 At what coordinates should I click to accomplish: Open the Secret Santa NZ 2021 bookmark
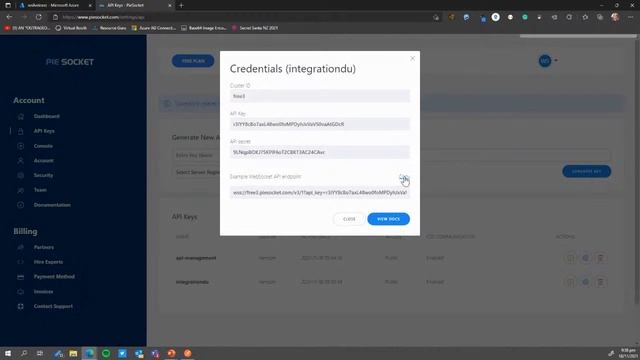255,28
